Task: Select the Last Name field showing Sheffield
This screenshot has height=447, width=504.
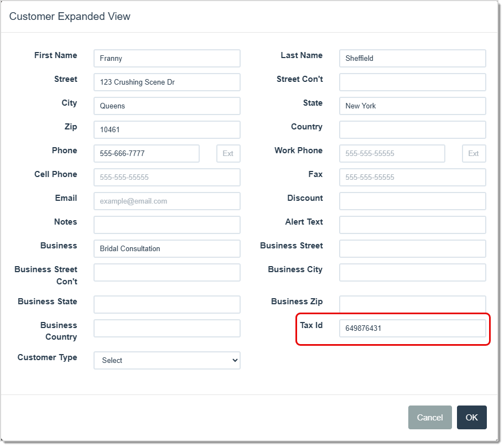Action: (x=412, y=58)
